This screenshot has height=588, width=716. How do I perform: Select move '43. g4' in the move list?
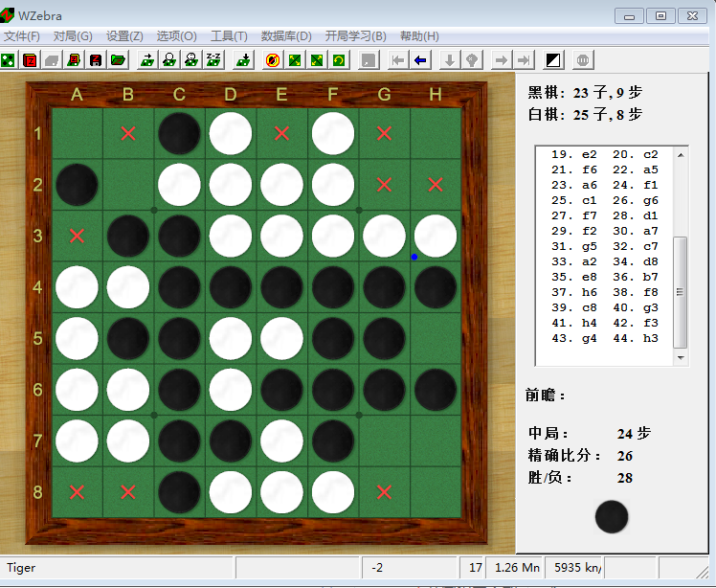click(574, 338)
